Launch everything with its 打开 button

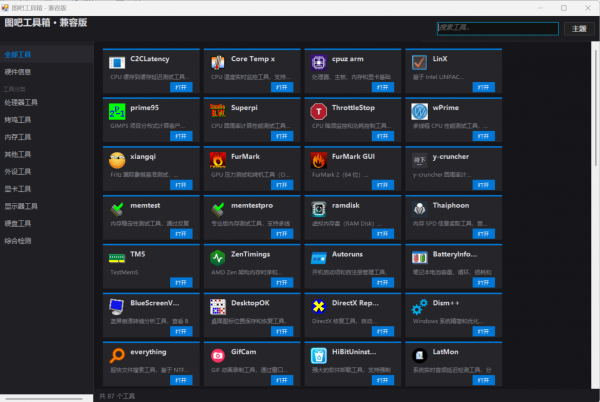point(181,380)
